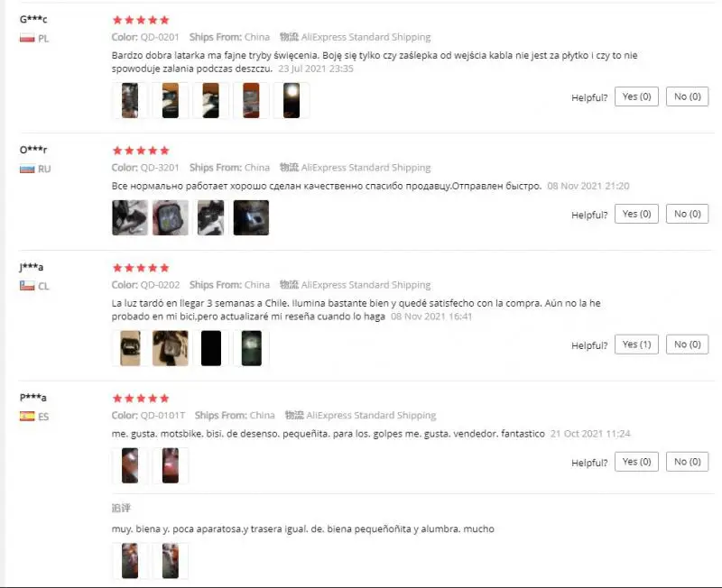
Task: Click the Chile flag icon beside CL
Action: tap(27, 286)
